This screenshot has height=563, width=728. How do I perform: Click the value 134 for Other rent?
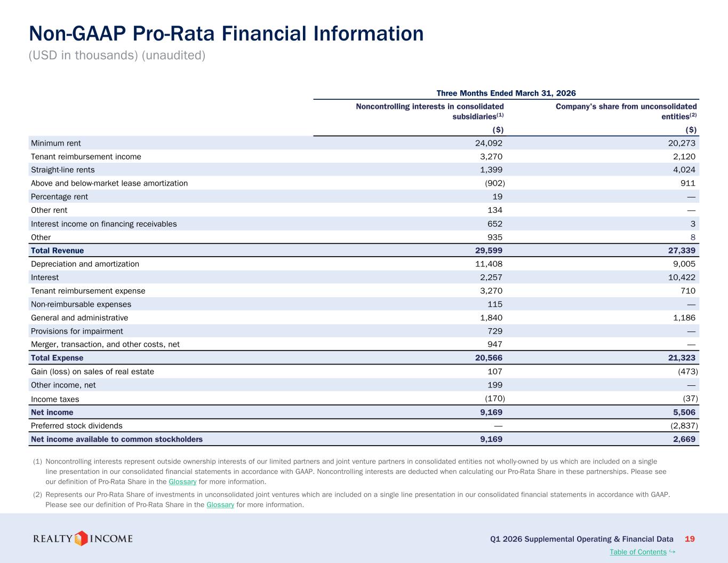click(495, 210)
